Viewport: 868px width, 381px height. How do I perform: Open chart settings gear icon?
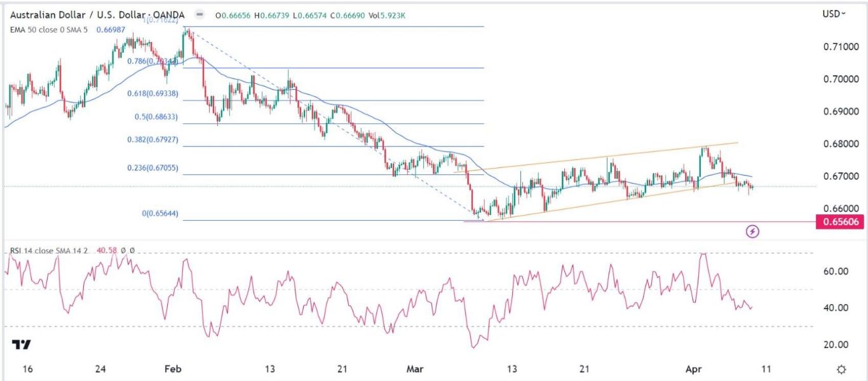pyautogui.click(x=841, y=370)
